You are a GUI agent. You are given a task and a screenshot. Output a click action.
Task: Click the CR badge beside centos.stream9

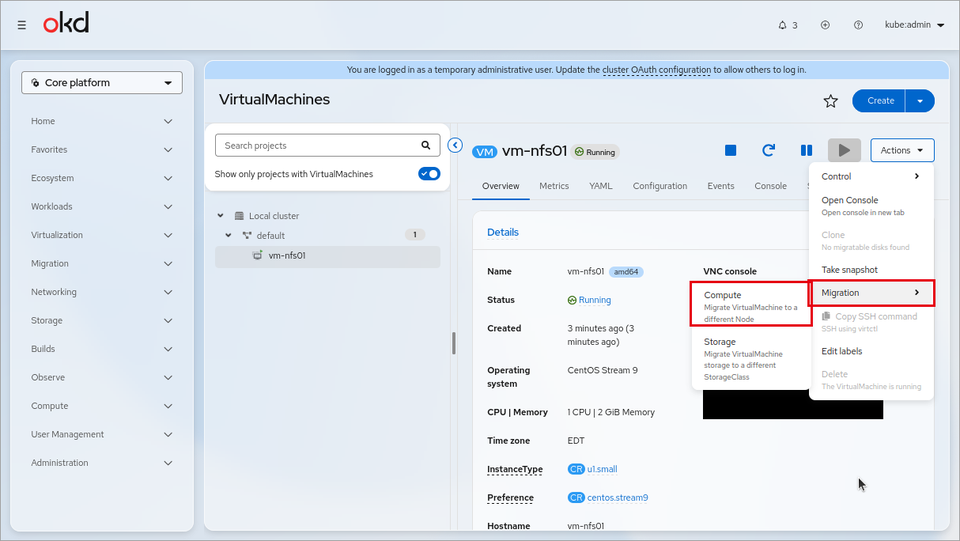pos(576,498)
